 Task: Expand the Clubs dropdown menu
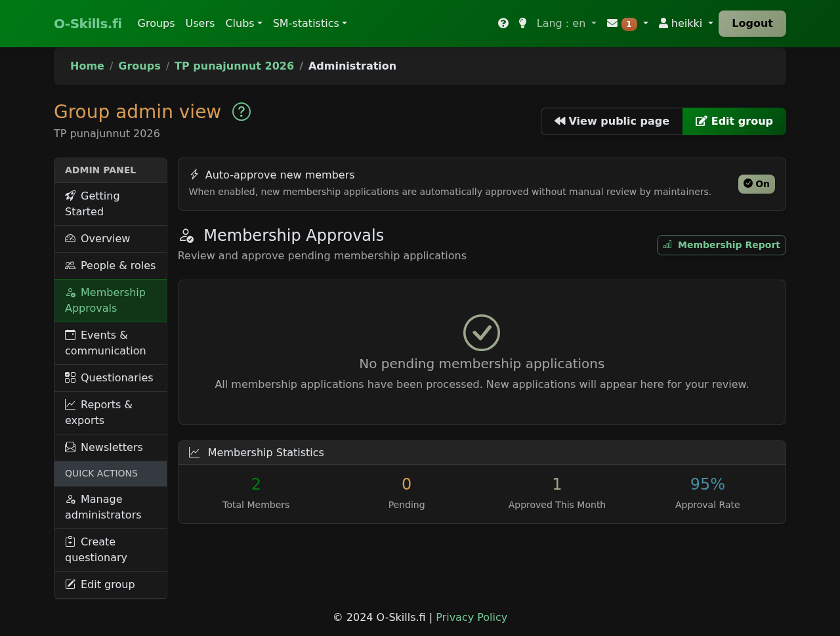coord(243,24)
